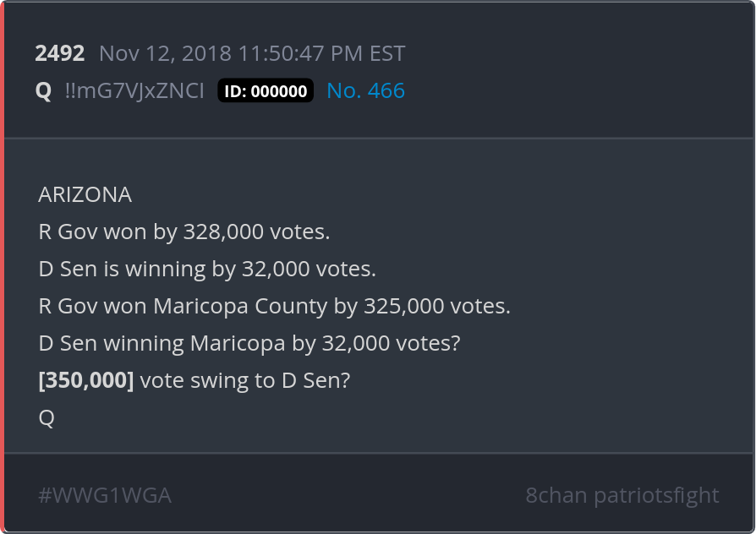Open the No. 466 link
This screenshot has height=534, width=756.
(x=365, y=91)
